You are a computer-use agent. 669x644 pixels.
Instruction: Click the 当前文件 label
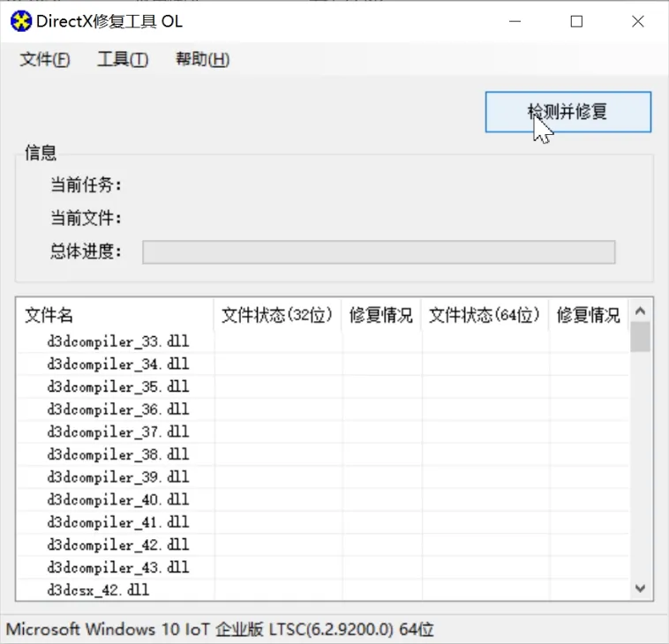86,219
